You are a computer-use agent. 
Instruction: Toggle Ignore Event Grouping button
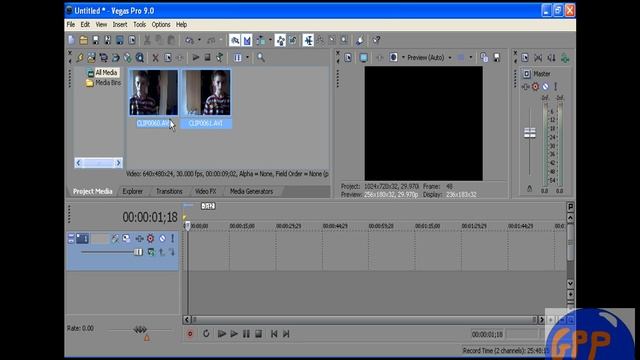click(293, 40)
